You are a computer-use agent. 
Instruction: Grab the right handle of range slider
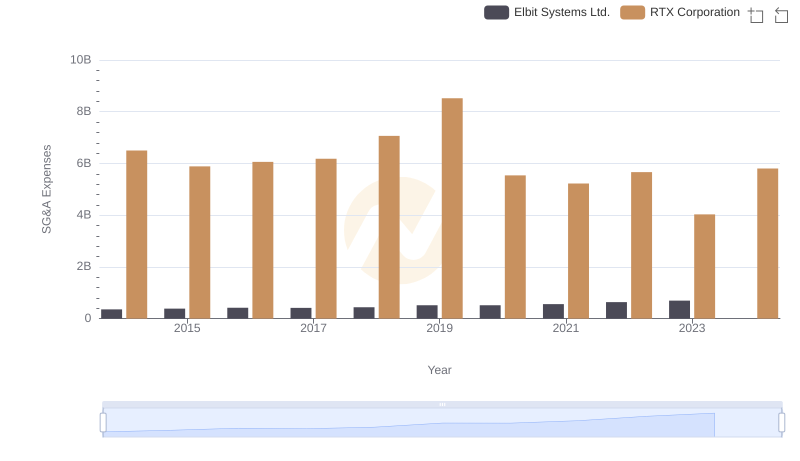point(782,423)
